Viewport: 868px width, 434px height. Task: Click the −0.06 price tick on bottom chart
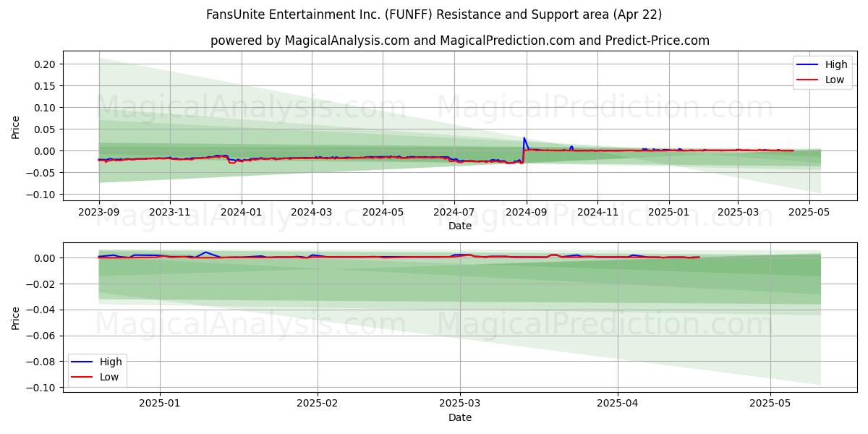click(41, 336)
